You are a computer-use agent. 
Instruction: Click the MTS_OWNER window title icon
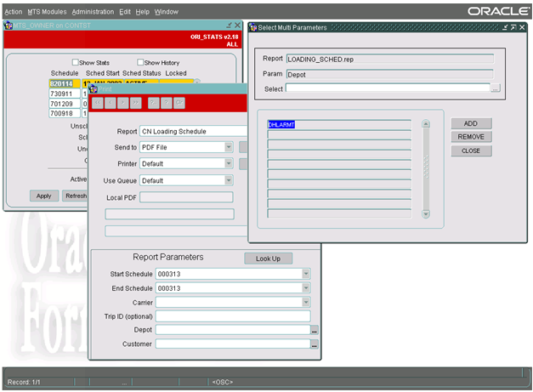click(x=9, y=26)
